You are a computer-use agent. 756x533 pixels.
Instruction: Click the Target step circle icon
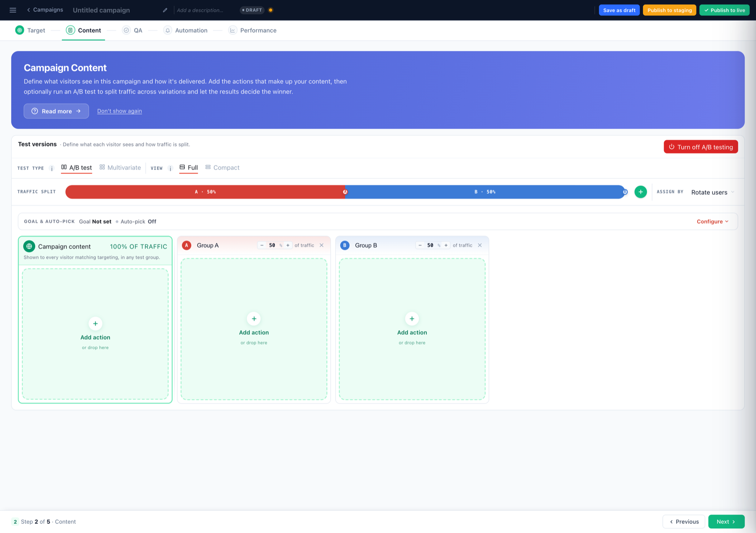pos(20,30)
